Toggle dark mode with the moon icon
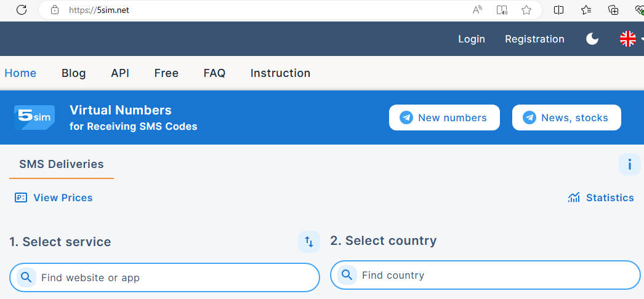 pyautogui.click(x=592, y=39)
